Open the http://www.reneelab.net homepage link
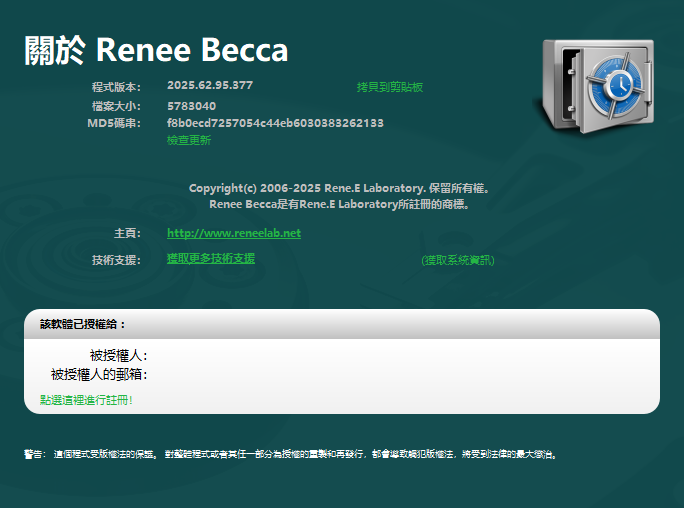Image resolution: width=684 pixels, height=508 pixels. 234,233
